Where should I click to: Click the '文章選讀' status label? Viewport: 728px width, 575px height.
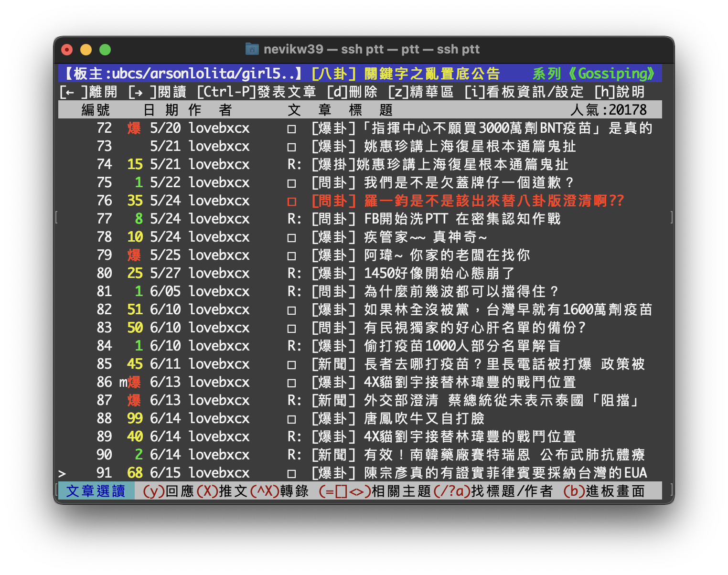tap(96, 491)
